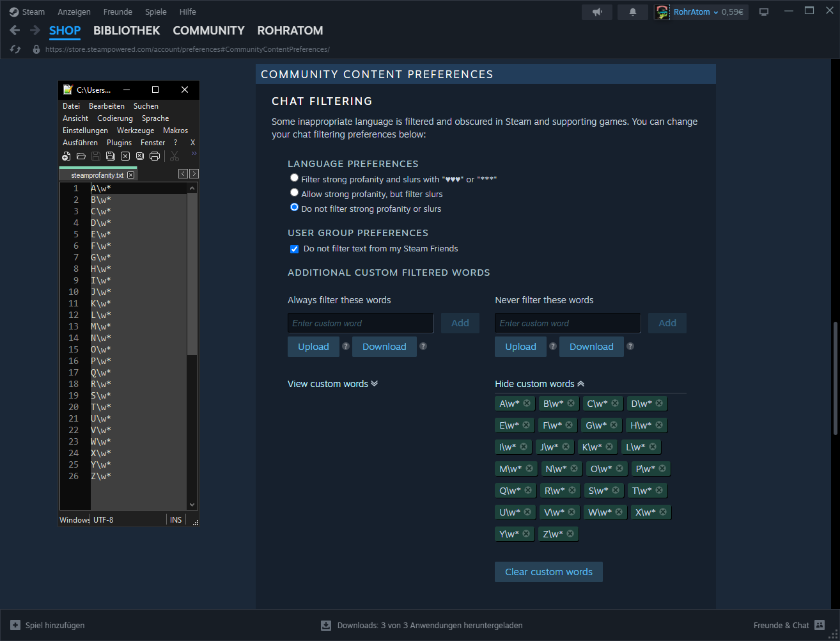840x641 pixels.
Task: Click the help icon beside Always-filter Download
Action: (423, 346)
